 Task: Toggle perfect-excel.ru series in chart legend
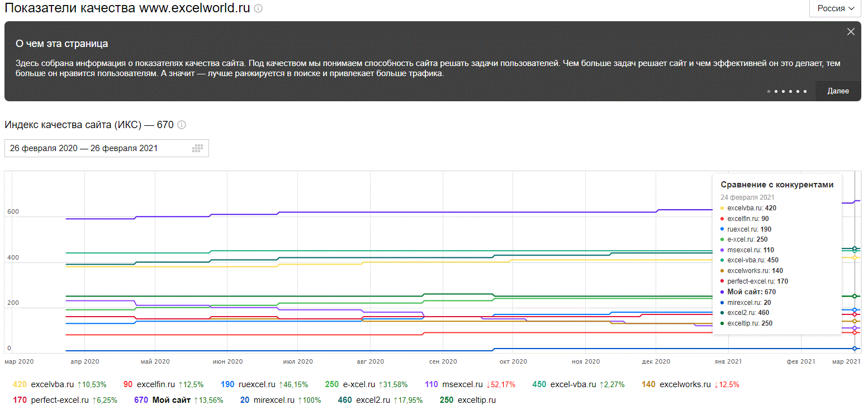click(65, 400)
